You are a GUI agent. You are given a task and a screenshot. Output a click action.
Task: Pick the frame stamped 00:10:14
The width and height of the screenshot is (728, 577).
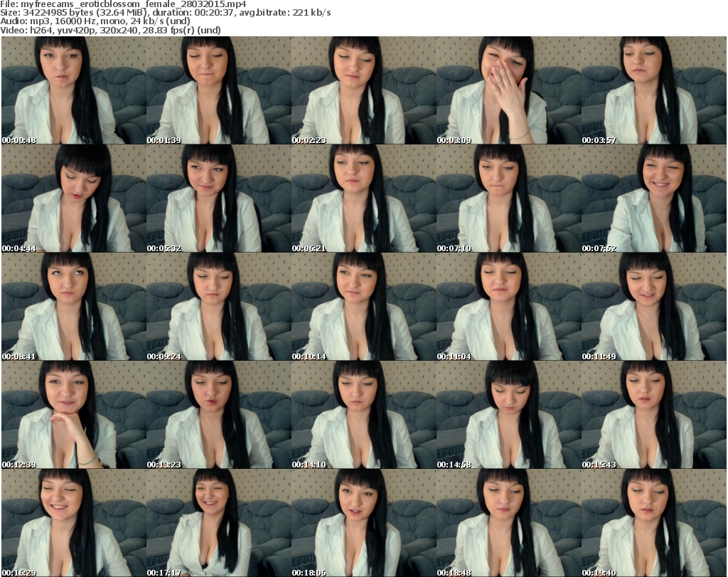point(363,307)
